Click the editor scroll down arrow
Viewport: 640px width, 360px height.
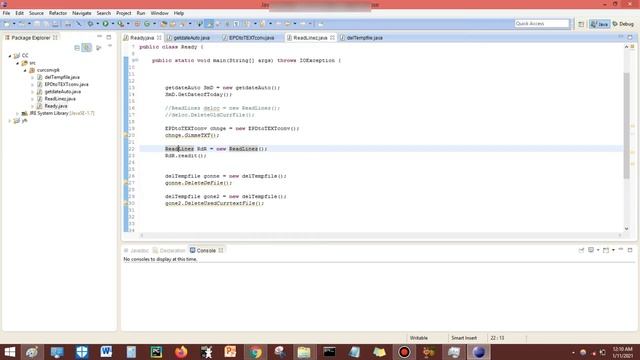(627, 229)
